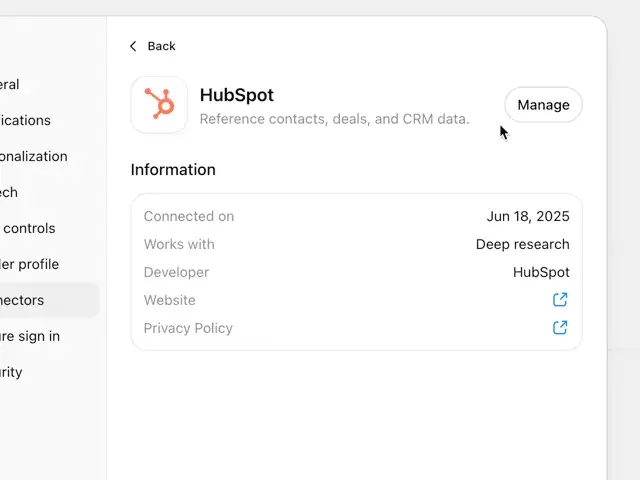
Task: Click the HubSpot sprocket logo icon
Action: point(159,105)
